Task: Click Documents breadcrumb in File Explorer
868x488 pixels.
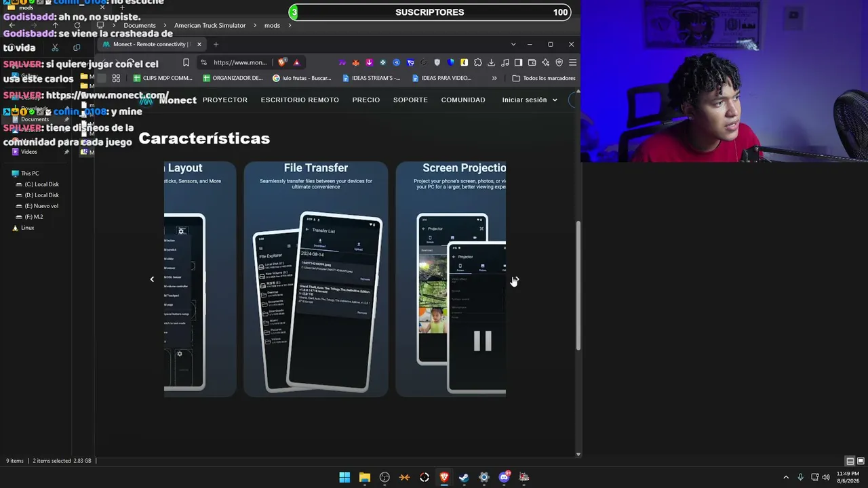Action: 140,25
